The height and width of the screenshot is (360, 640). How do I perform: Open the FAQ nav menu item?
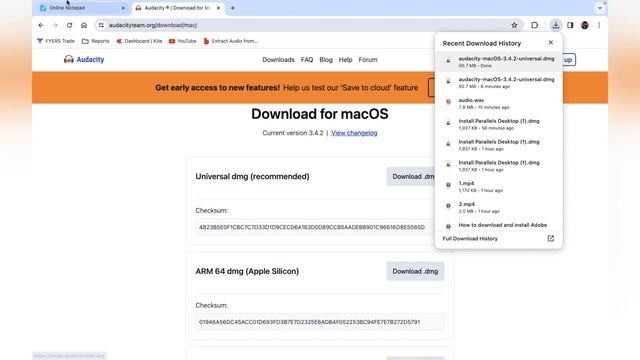pyautogui.click(x=307, y=60)
